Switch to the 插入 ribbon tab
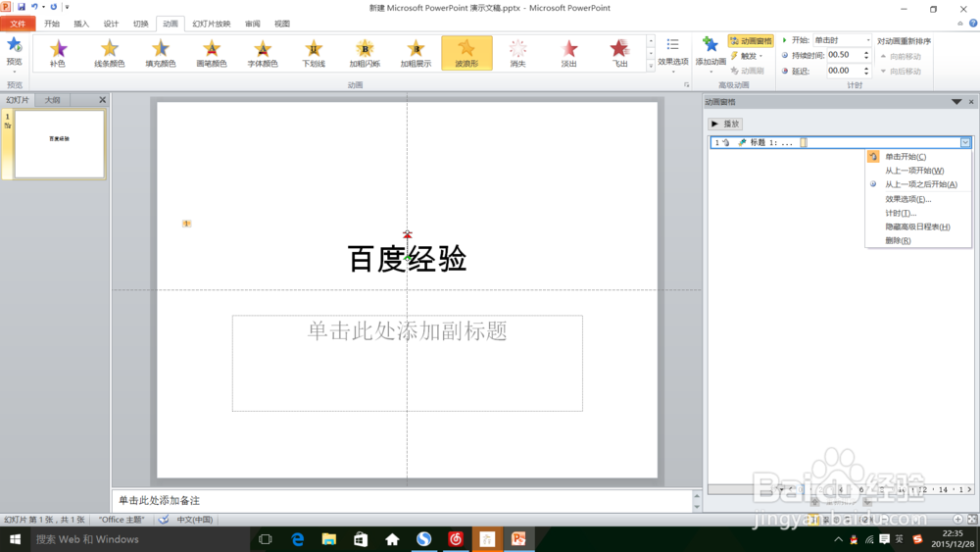This screenshot has height=552, width=980. coord(81,24)
